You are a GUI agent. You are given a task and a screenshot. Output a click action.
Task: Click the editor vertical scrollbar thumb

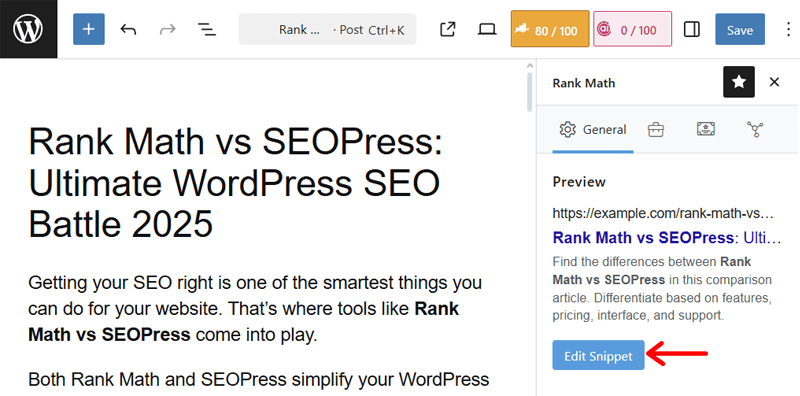click(x=530, y=91)
